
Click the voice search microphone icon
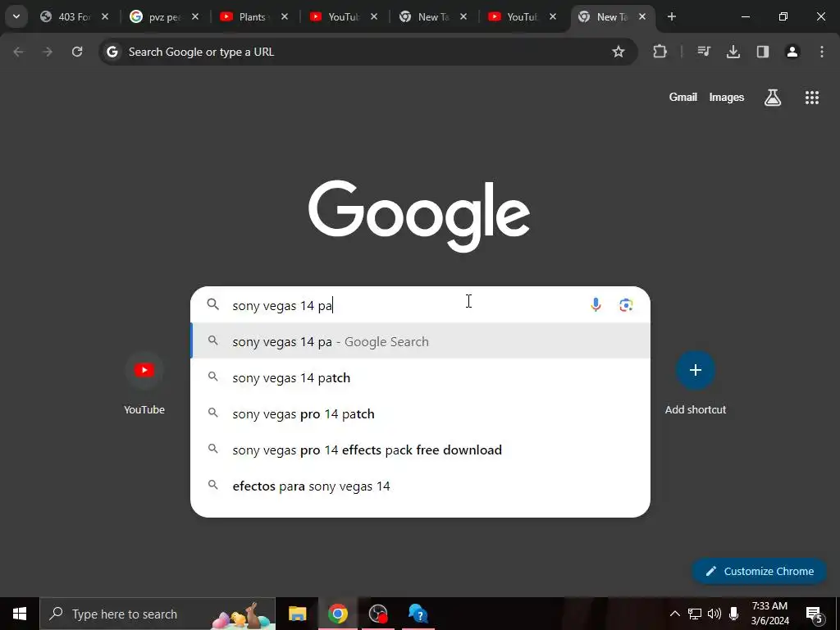click(596, 305)
